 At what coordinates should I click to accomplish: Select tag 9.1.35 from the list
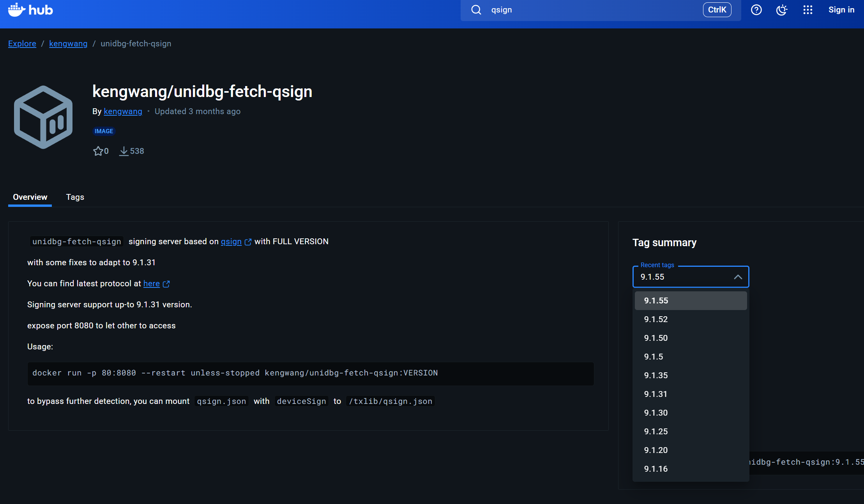[691, 375]
